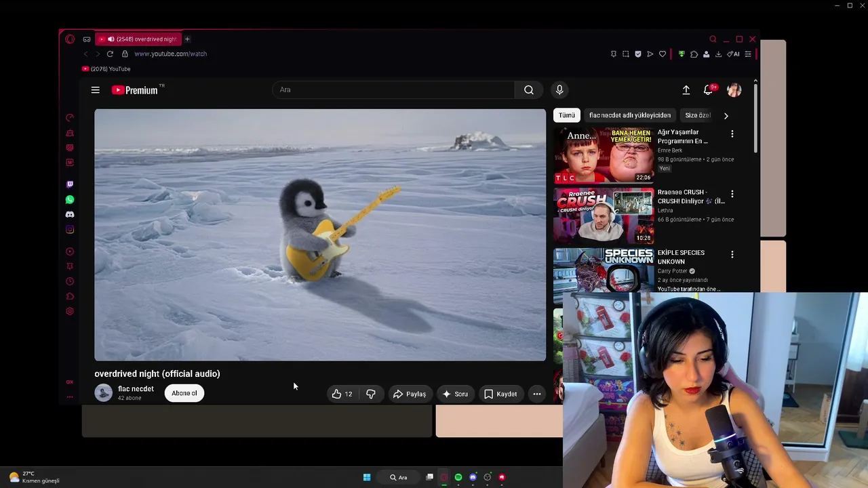Open more video actions menu
868x488 pixels.
(537, 394)
